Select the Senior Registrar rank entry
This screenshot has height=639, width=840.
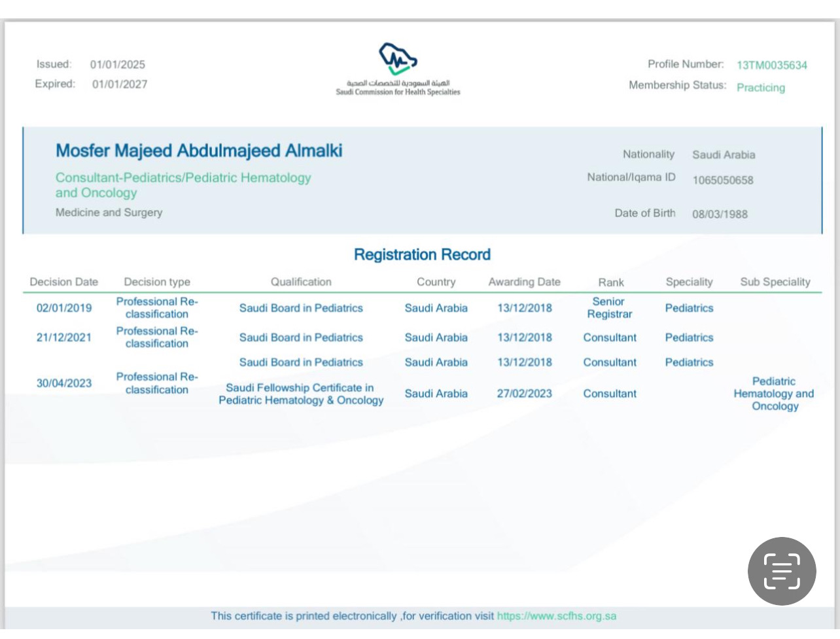(x=609, y=308)
